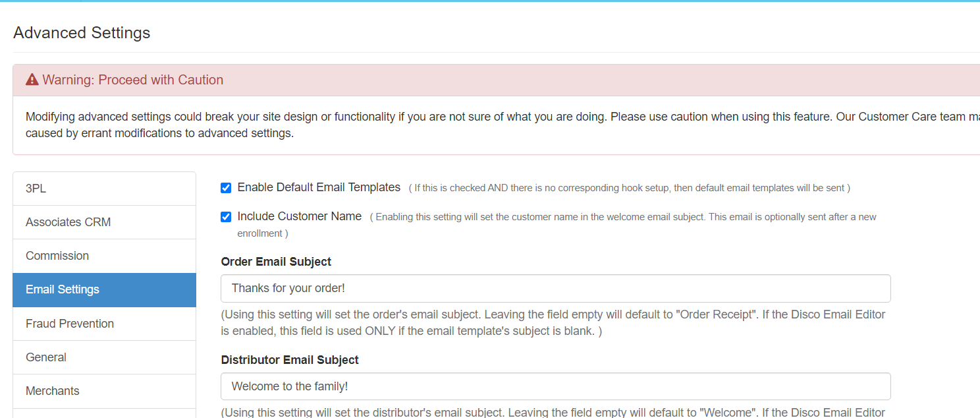
Task: Click into the Distributor Email Subject field
Action: coord(555,386)
